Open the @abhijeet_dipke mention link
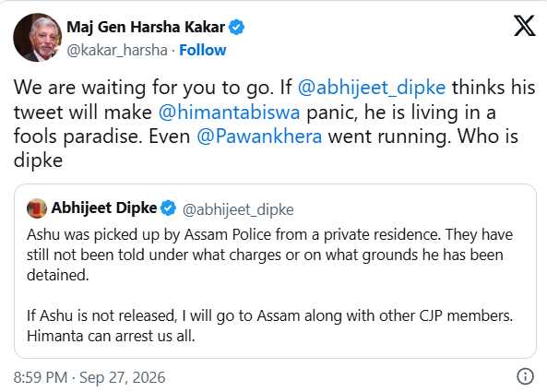The image size is (547, 392). (372, 88)
